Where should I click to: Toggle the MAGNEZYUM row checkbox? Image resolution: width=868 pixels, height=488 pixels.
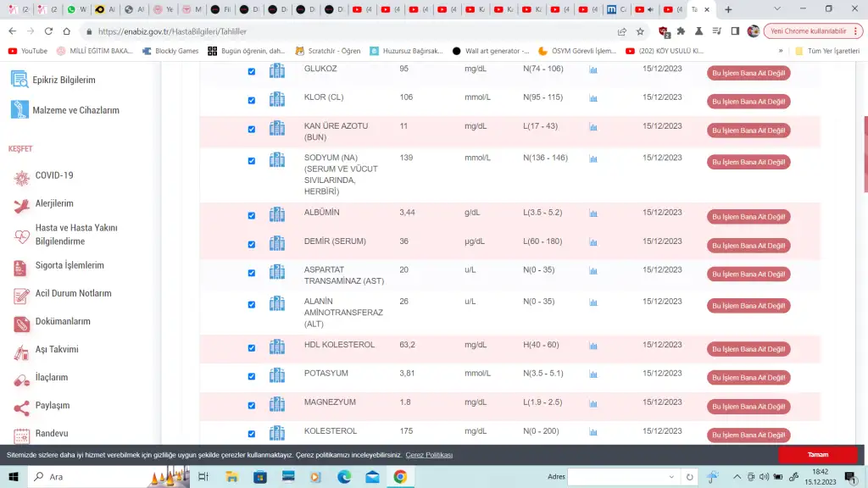tap(252, 405)
